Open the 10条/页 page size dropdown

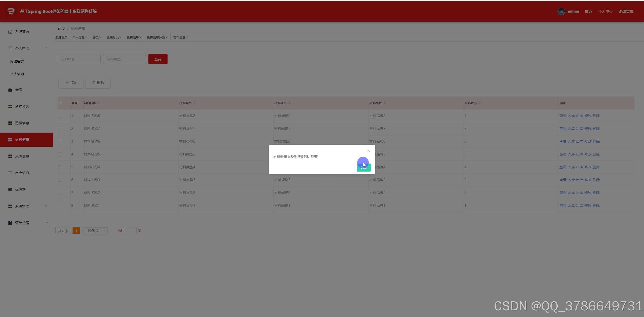click(x=95, y=231)
